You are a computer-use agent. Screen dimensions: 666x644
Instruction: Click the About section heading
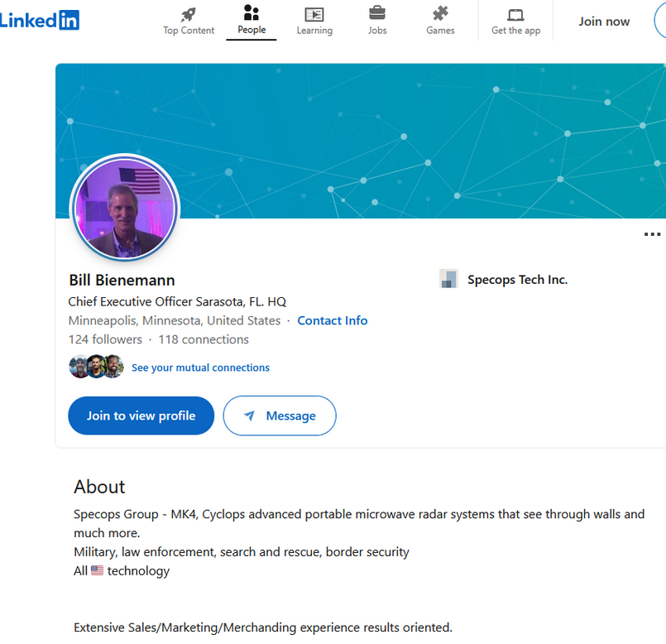[99, 488]
